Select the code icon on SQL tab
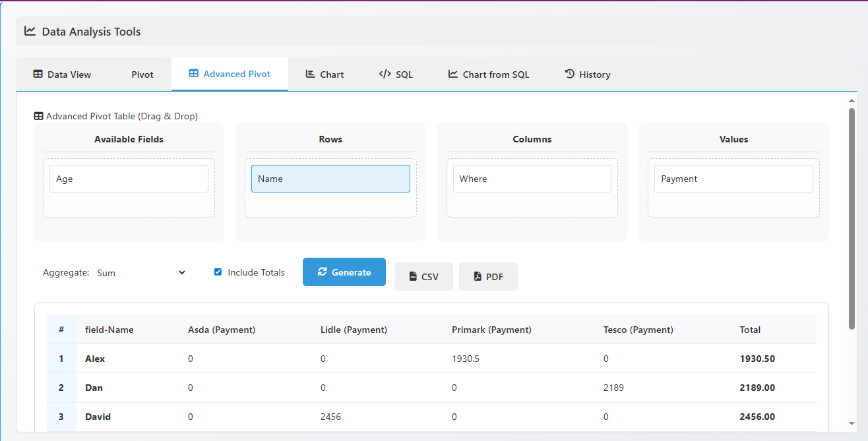 [385, 74]
